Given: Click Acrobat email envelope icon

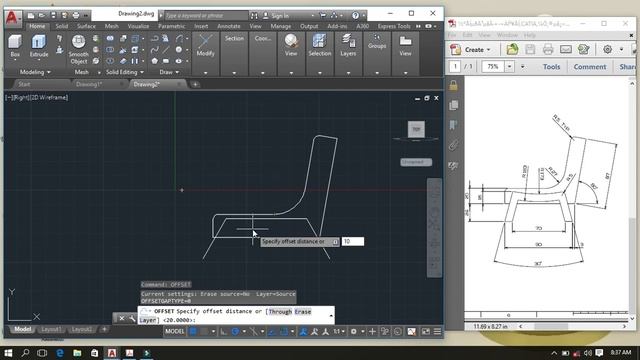Looking at the screenshot, I should 566,49.
